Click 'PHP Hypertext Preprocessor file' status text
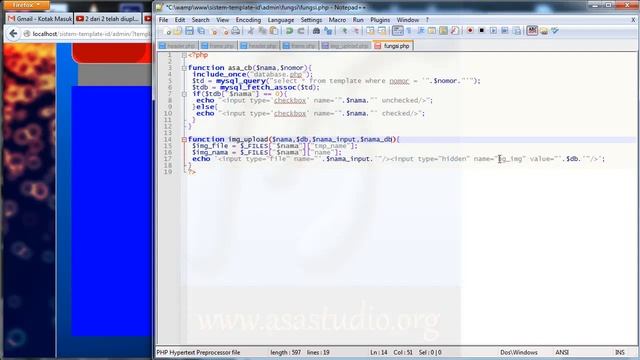 pos(198,352)
